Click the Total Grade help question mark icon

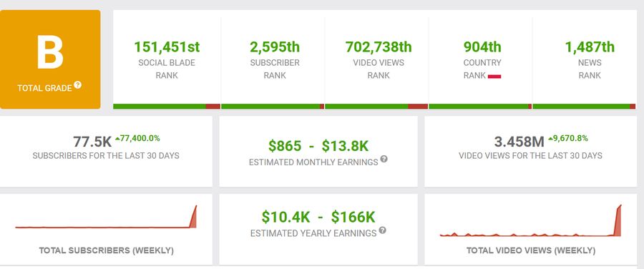[77, 85]
